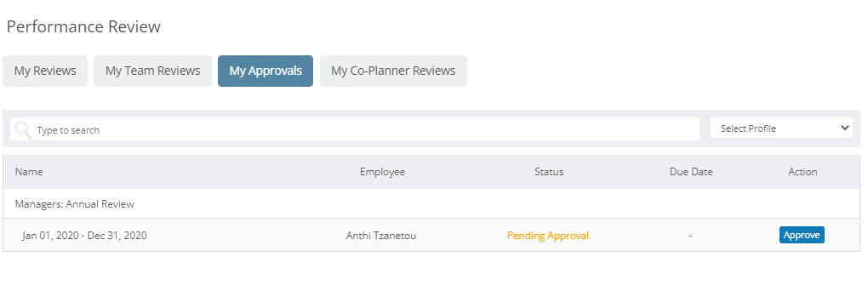The image size is (868, 308).
Task: Sort by the Name column header
Action: pyautogui.click(x=29, y=172)
